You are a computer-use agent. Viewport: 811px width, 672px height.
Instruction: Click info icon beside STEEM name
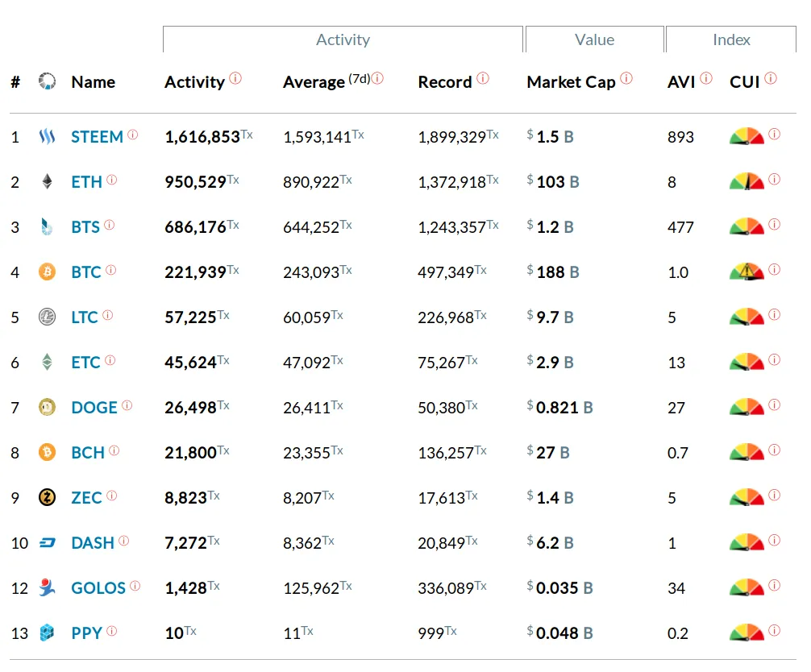(133, 135)
